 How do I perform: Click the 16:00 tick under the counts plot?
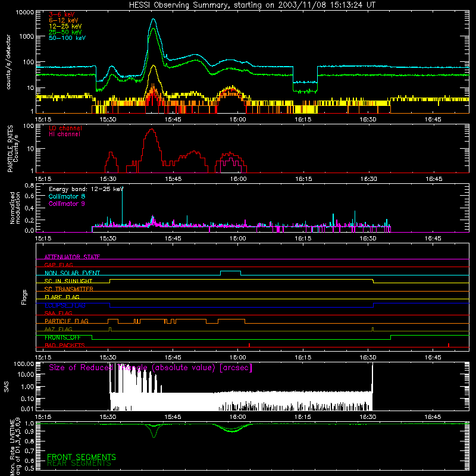(237, 120)
